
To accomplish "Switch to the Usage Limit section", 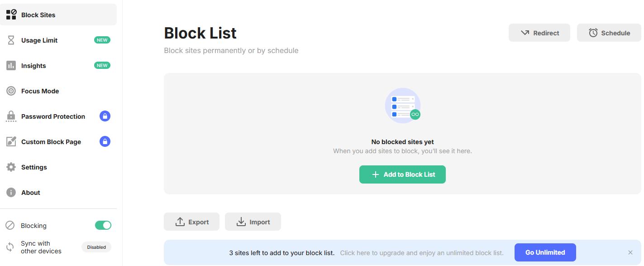I will click(39, 40).
